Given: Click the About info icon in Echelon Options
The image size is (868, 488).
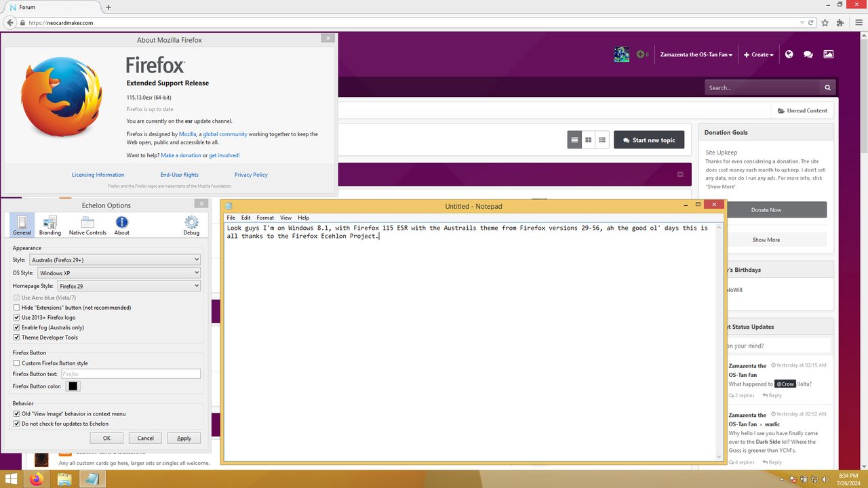Looking at the screenshot, I should pos(122,224).
